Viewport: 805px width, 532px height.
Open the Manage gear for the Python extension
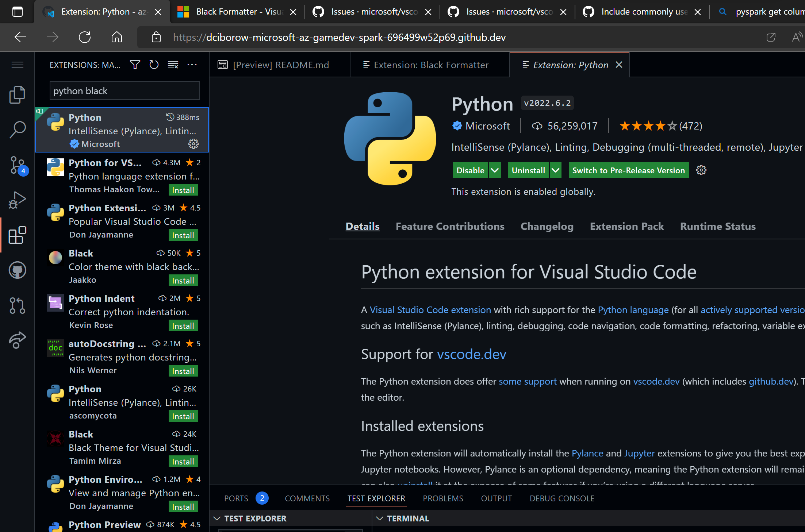click(193, 144)
